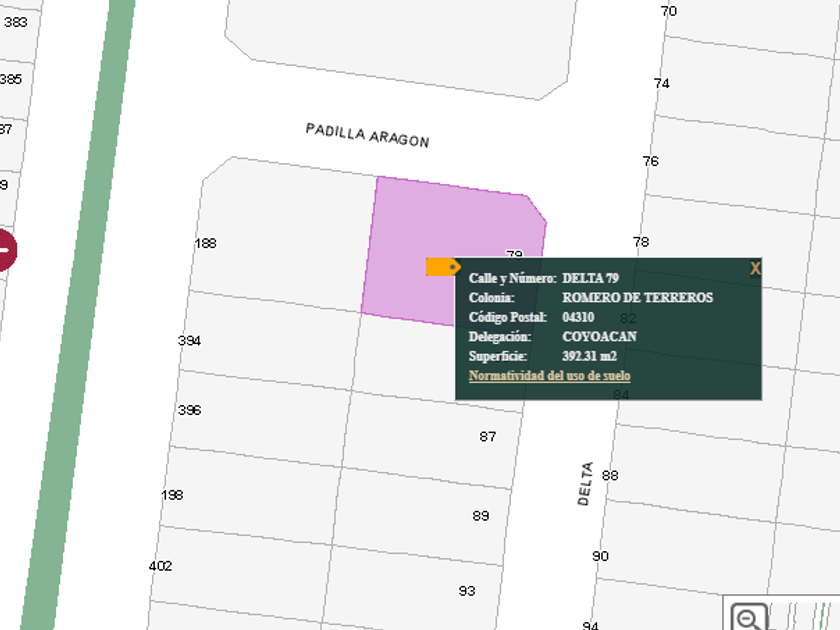Click parcel number '74'

(662, 84)
